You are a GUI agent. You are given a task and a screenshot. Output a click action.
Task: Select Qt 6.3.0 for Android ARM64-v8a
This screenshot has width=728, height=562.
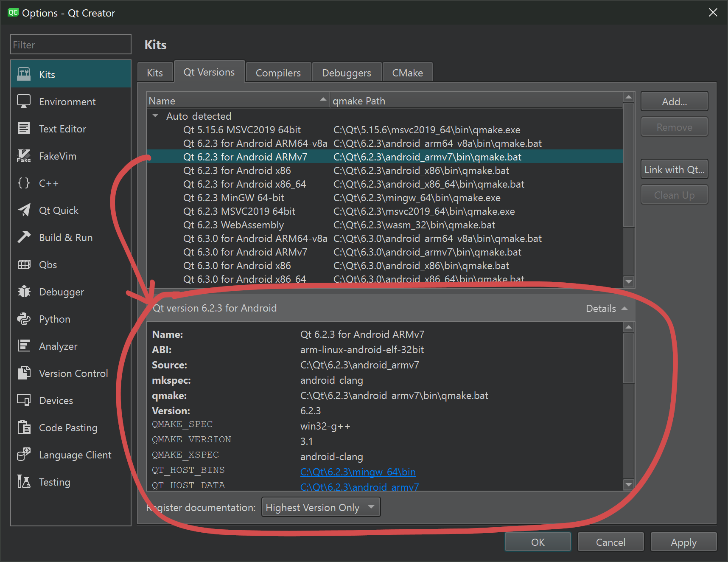pyautogui.click(x=385, y=238)
